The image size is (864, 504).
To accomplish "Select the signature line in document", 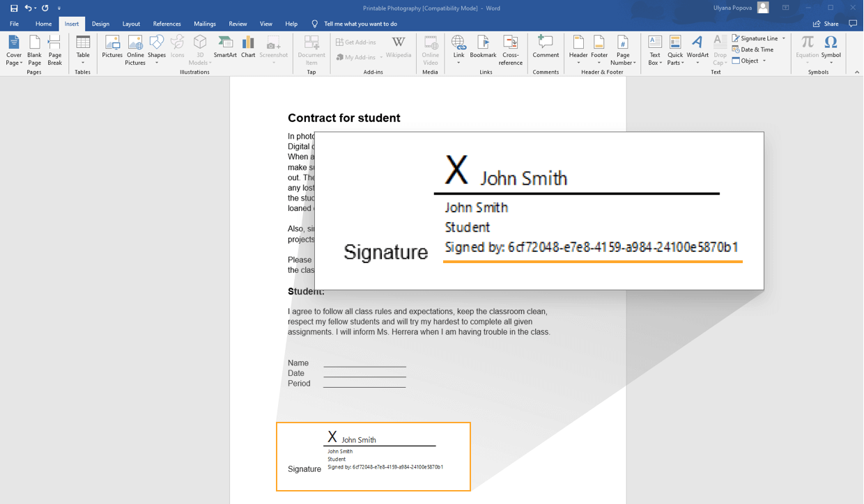I will (380, 446).
